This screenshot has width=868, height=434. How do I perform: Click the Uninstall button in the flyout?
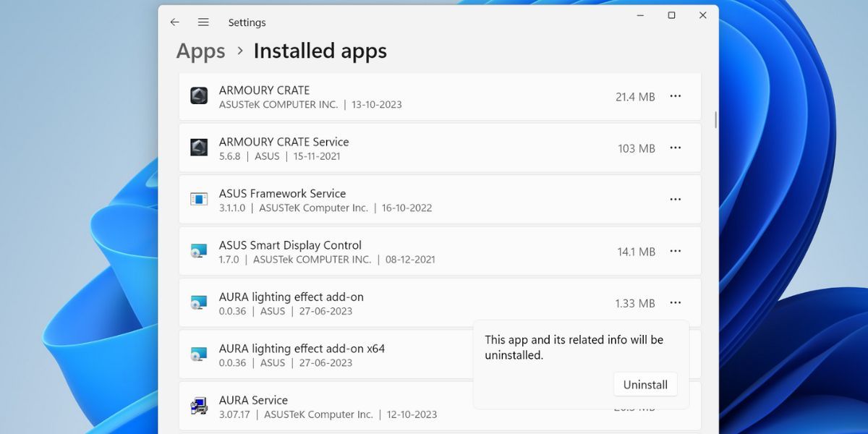(644, 384)
